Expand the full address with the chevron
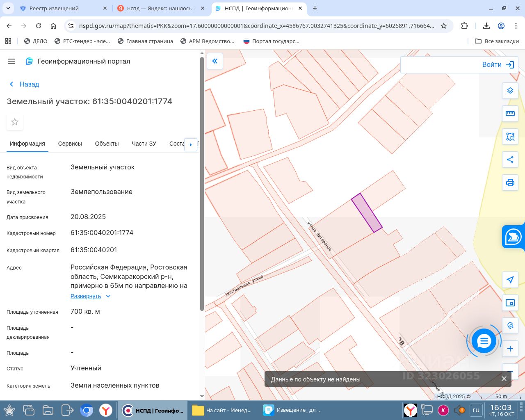This screenshot has height=420, width=525. pyautogui.click(x=108, y=296)
